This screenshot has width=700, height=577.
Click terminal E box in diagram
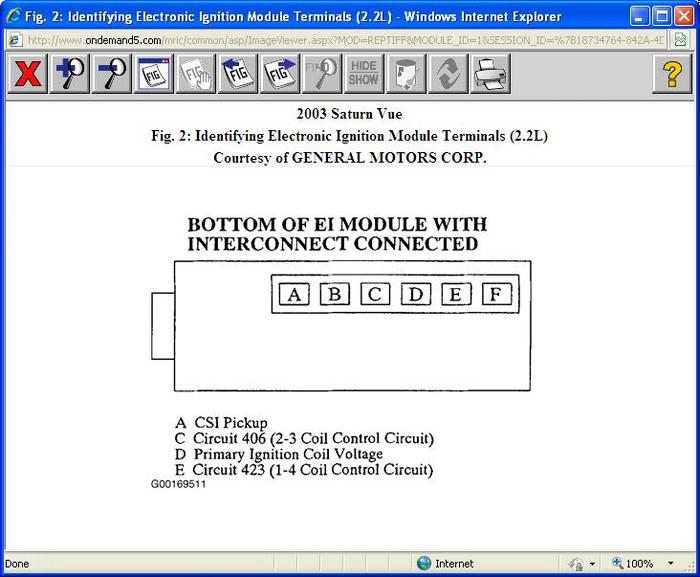[456, 294]
